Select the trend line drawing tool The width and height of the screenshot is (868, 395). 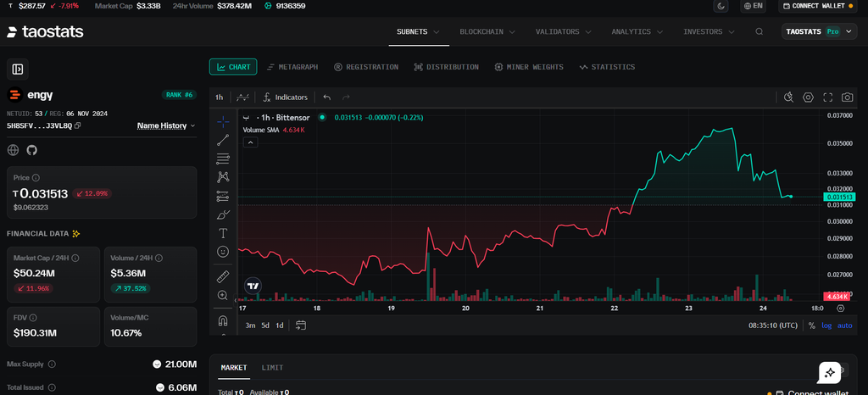[x=223, y=140]
